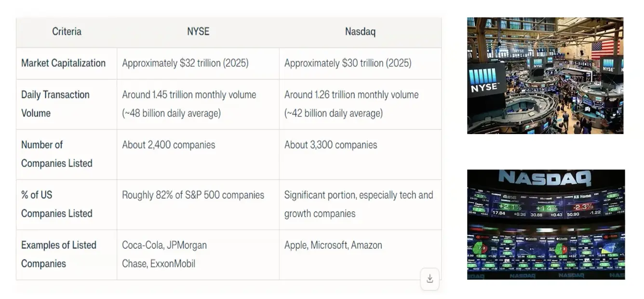Click the NYSE $32 trillion market cap cell
This screenshot has width=644, height=299.
pyautogui.click(x=185, y=63)
